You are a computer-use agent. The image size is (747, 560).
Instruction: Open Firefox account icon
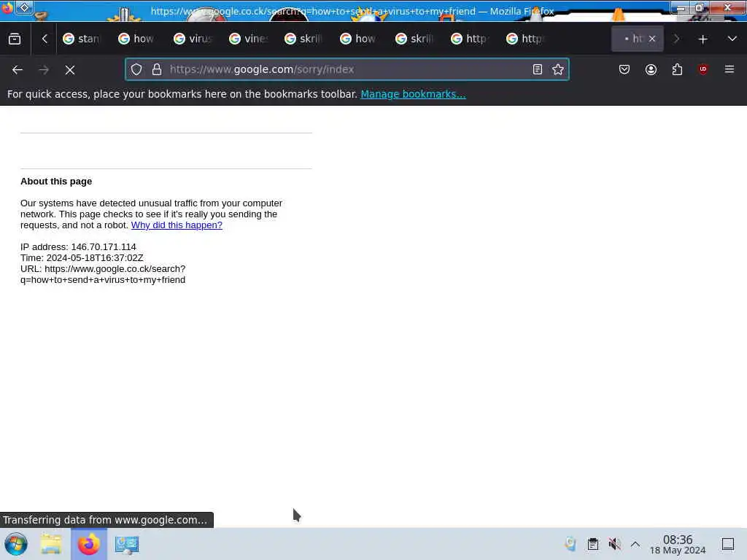[x=651, y=69]
